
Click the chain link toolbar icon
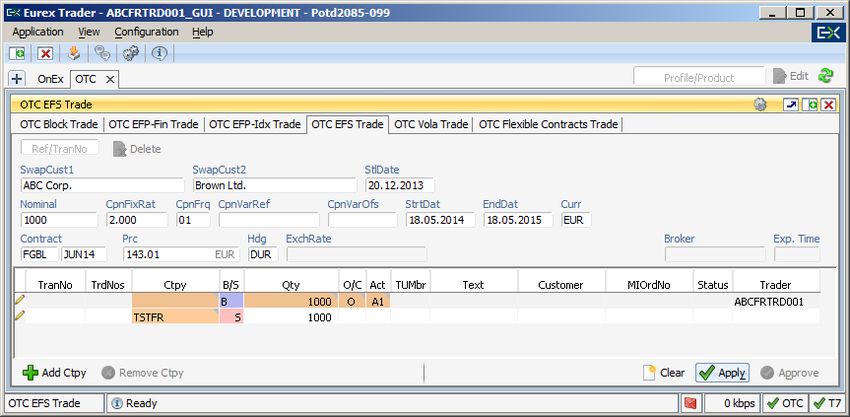point(102,53)
